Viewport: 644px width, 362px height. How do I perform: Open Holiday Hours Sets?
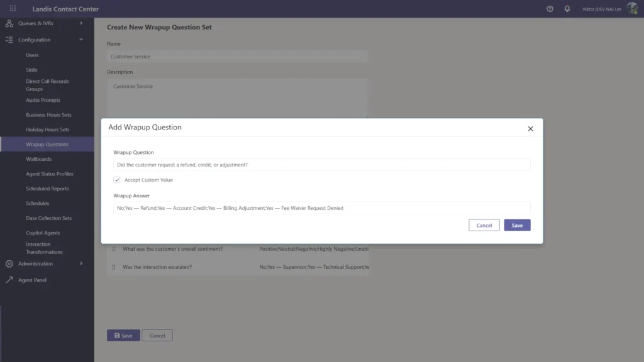coord(47,129)
